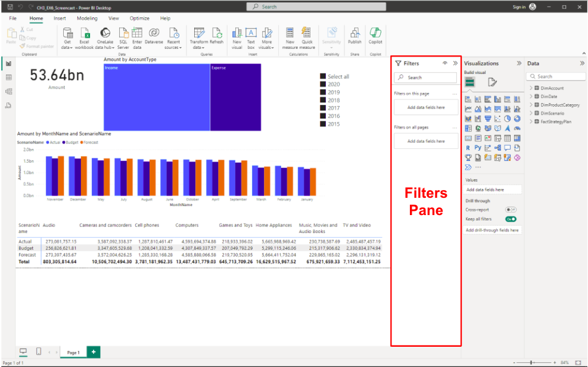Click Sign in at top right

[x=519, y=7]
